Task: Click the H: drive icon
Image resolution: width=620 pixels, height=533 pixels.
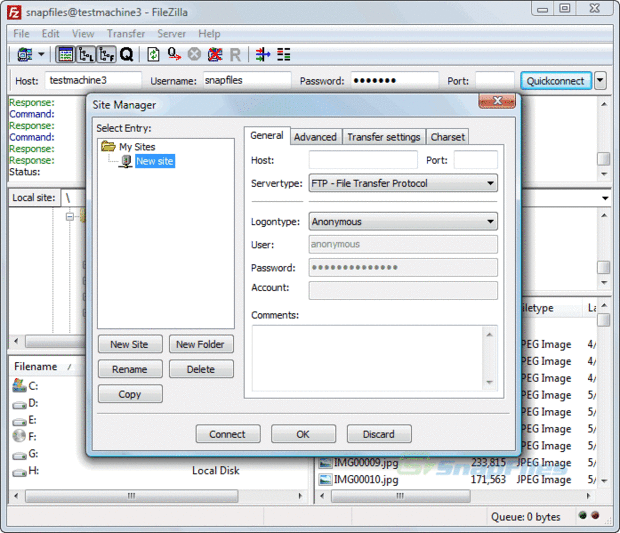Action: 19,473
